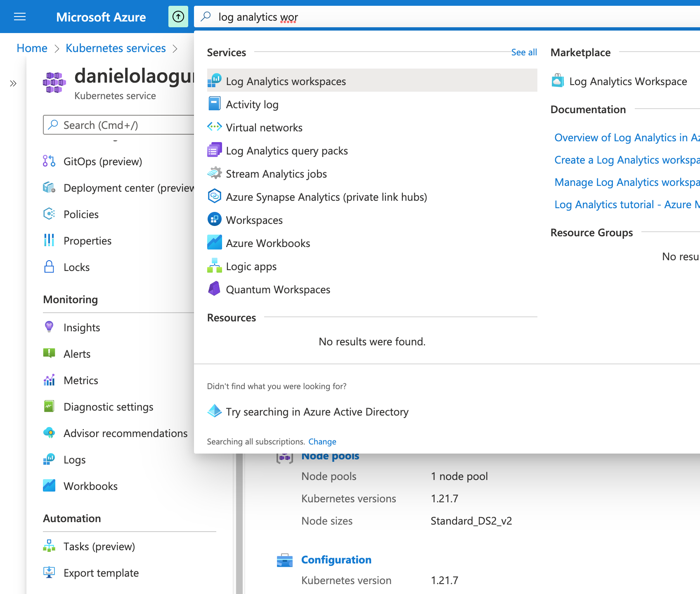Click the Export template icon
The height and width of the screenshot is (594, 700).
point(49,573)
